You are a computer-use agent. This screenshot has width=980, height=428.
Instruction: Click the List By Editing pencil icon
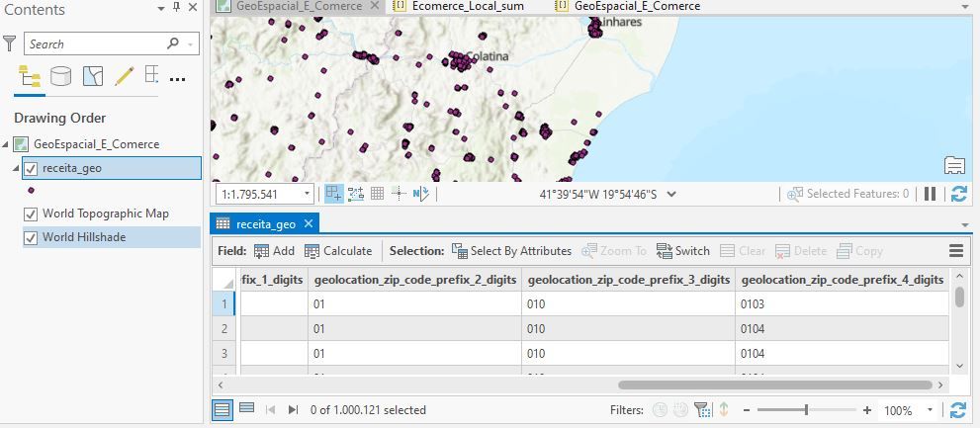click(124, 76)
